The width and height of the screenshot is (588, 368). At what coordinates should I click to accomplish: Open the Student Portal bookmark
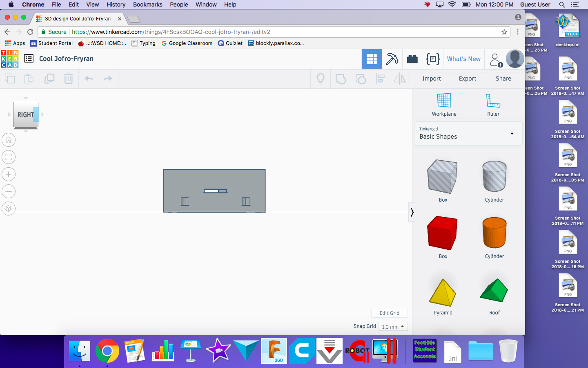coord(51,43)
